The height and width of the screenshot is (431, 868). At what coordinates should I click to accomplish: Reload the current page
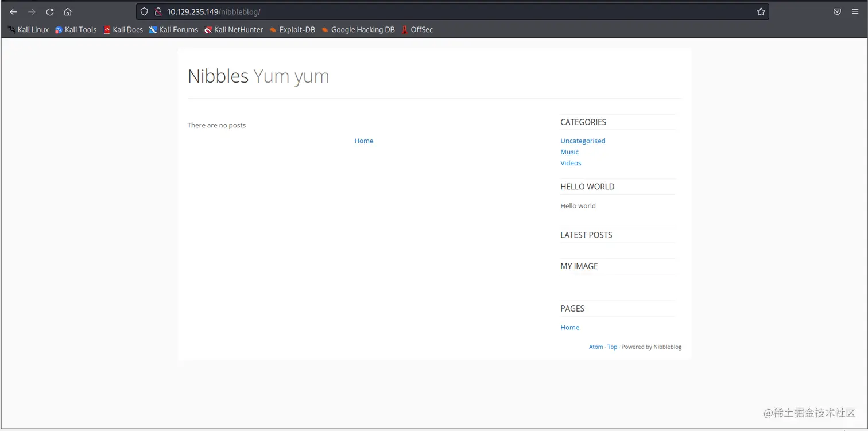pos(50,11)
